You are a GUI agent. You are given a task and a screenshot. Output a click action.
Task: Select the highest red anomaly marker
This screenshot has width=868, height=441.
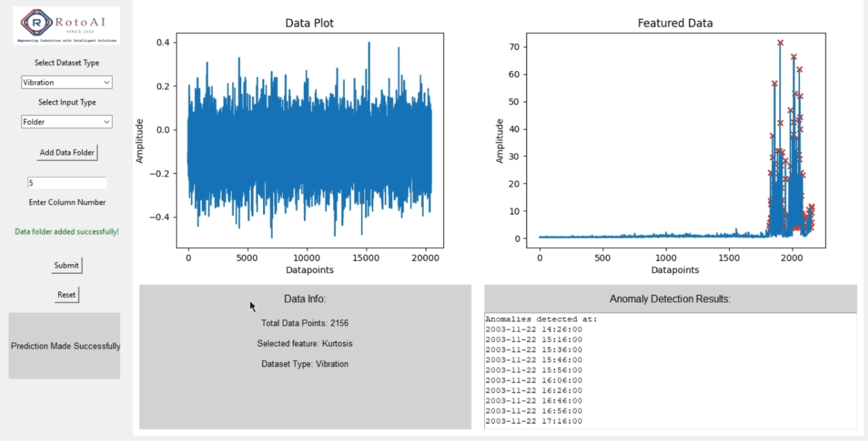point(780,43)
